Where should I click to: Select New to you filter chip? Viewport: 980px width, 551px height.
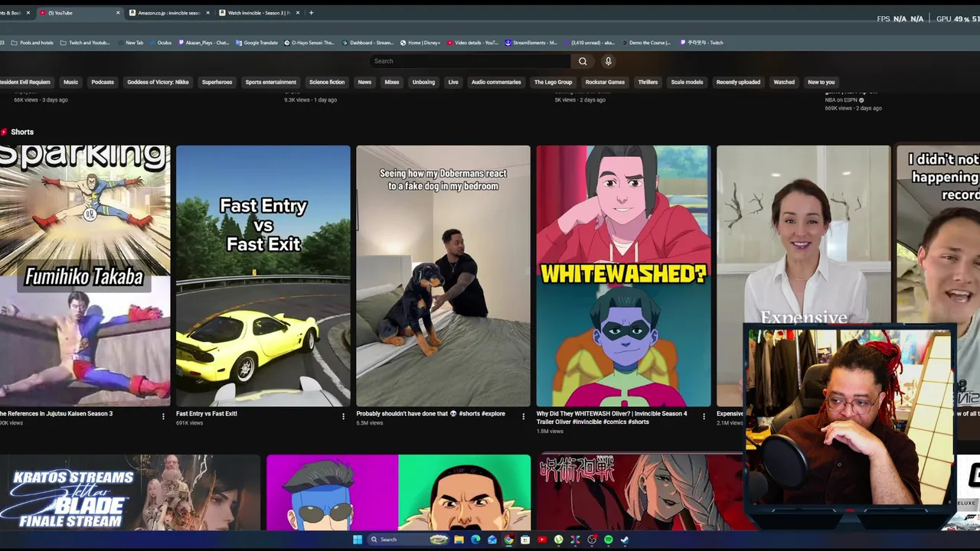pos(821,82)
